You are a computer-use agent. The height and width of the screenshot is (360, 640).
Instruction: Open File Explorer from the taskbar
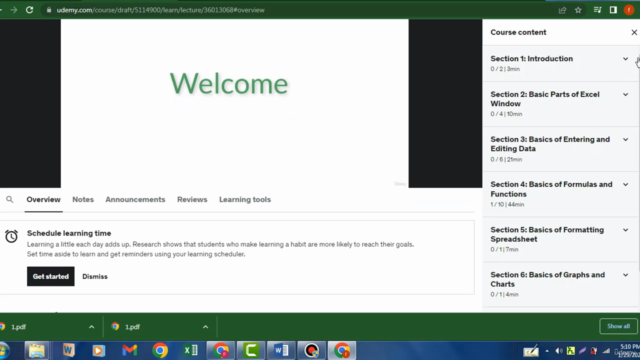(x=37, y=350)
